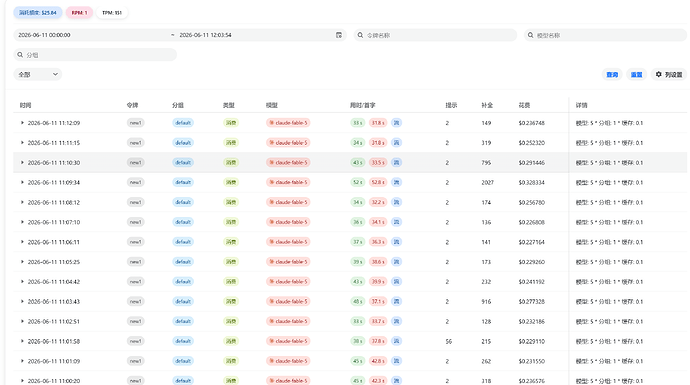This screenshot has height=385, width=690.
Task: Expand the 2026-06-11 11:01:09 log row
Action: point(22,361)
